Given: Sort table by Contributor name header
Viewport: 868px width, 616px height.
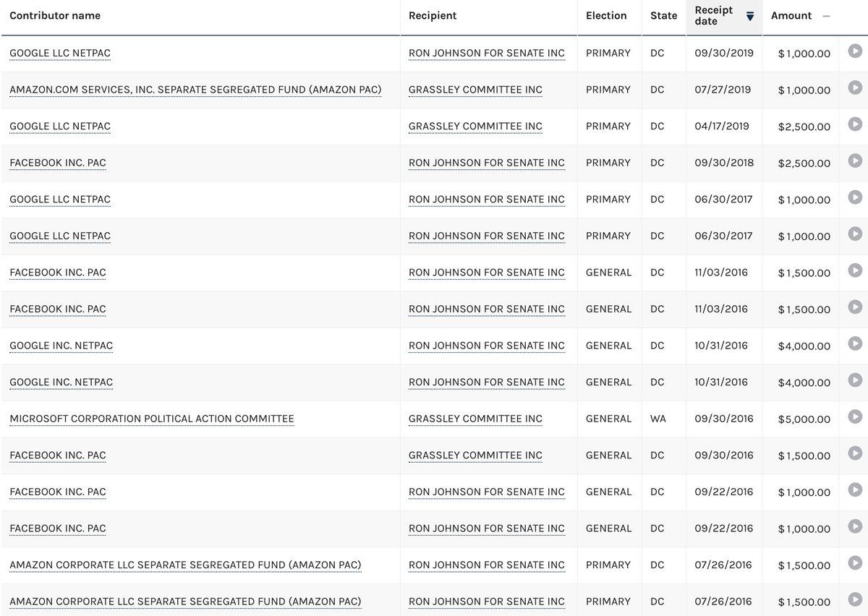Looking at the screenshot, I should point(55,16).
